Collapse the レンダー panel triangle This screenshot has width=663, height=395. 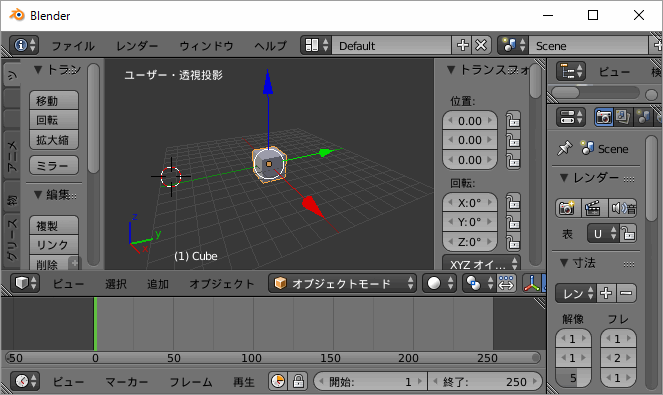click(564, 178)
